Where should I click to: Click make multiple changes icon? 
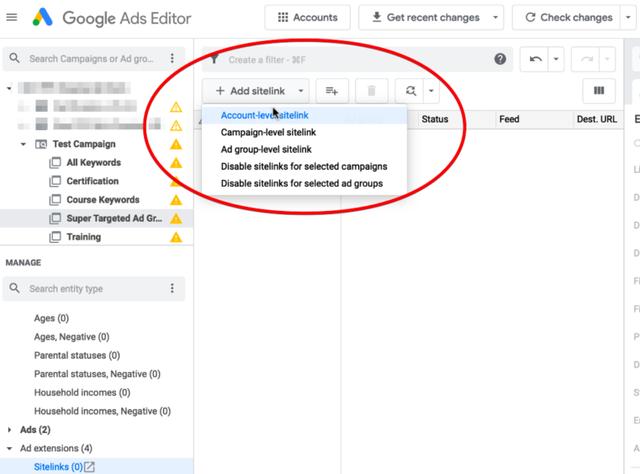tap(332, 91)
